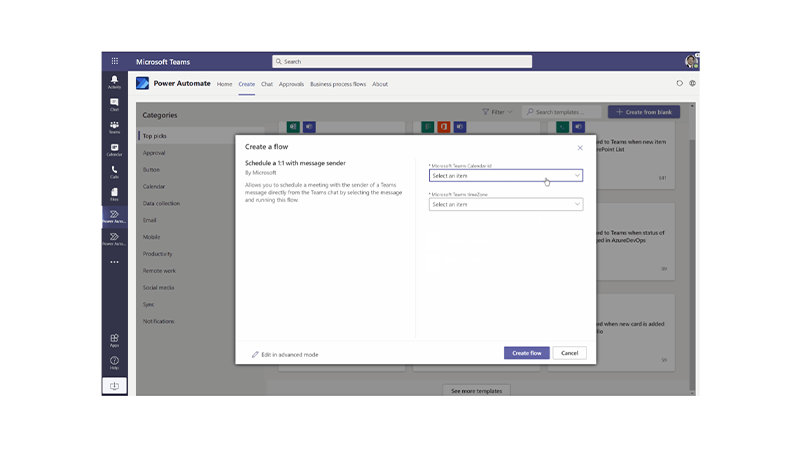Screen dimensions: 800x450
Task: Click the Help icon in sidebar
Action: [x=114, y=362]
